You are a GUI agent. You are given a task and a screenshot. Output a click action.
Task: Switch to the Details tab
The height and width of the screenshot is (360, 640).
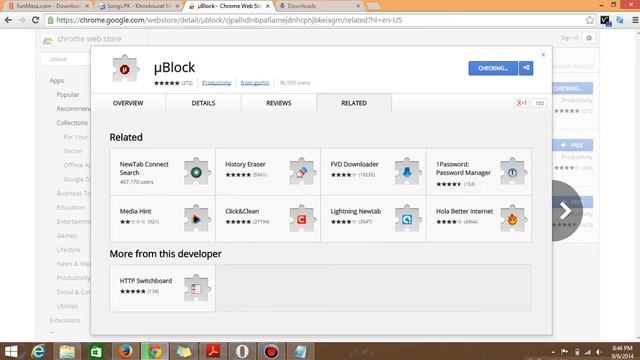point(203,103)
